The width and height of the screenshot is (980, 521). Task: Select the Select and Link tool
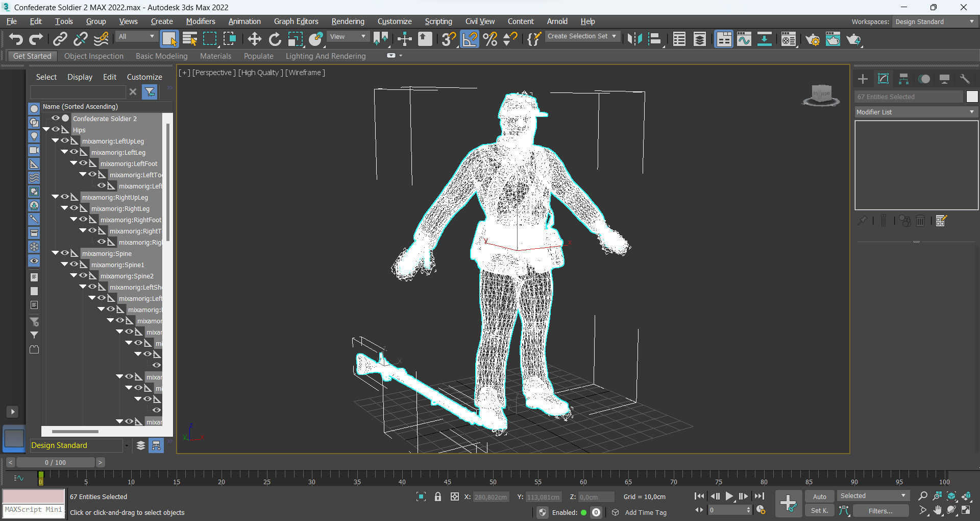pyautogui.click(x=60, y=39)
